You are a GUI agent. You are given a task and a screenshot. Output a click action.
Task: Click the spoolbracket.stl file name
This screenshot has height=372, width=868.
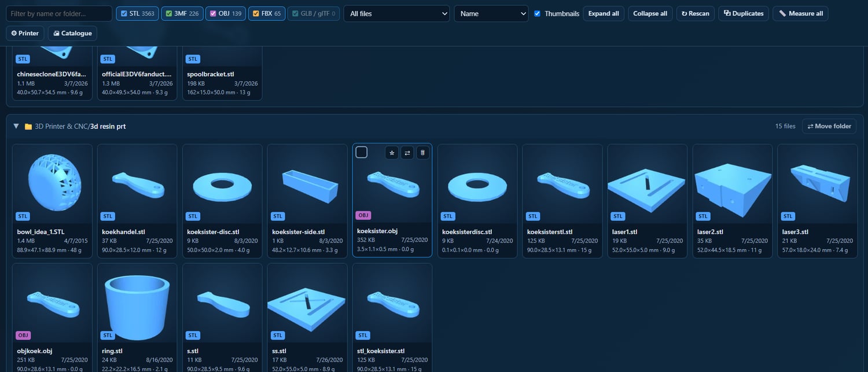point(211,74)
